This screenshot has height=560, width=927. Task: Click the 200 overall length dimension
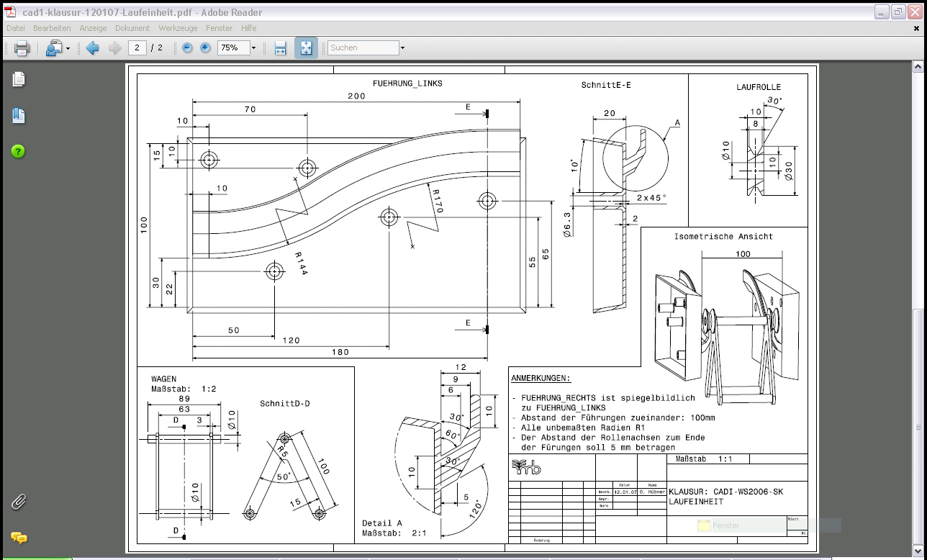356,96
